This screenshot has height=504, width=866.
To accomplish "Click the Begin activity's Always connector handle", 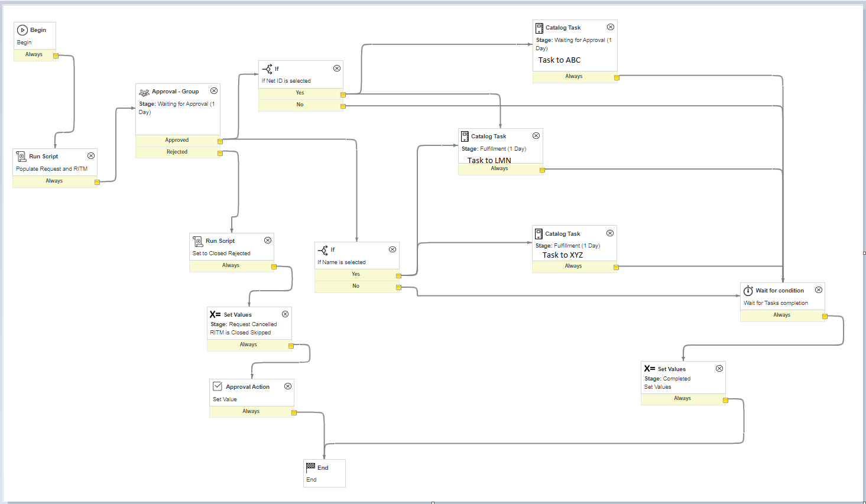I will (x=56, y=56).
